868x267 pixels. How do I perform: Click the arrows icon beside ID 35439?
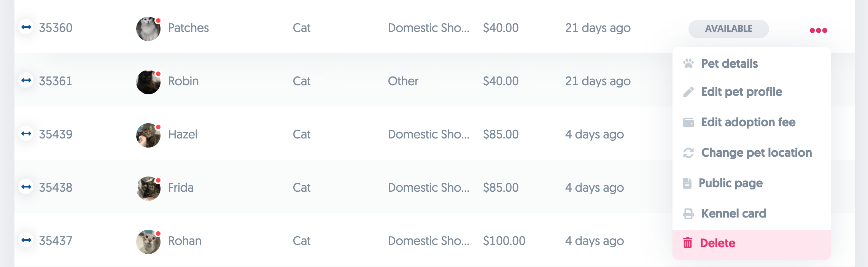[26, 133]
